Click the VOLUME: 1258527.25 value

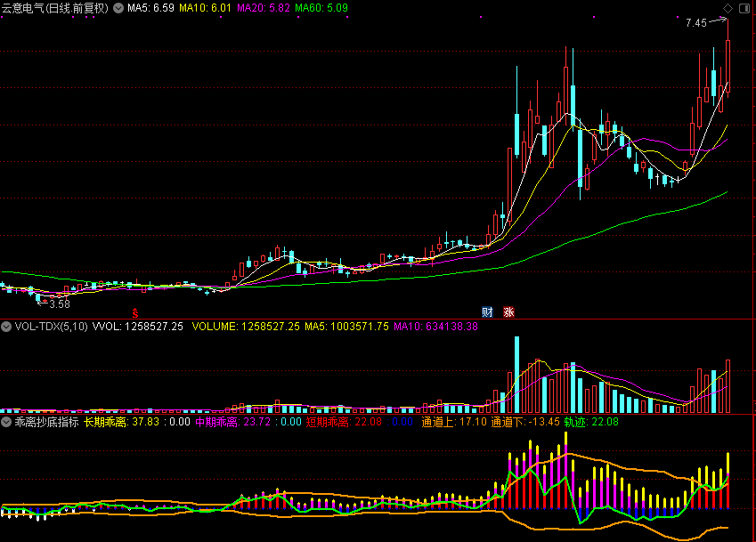click(246, 326)
